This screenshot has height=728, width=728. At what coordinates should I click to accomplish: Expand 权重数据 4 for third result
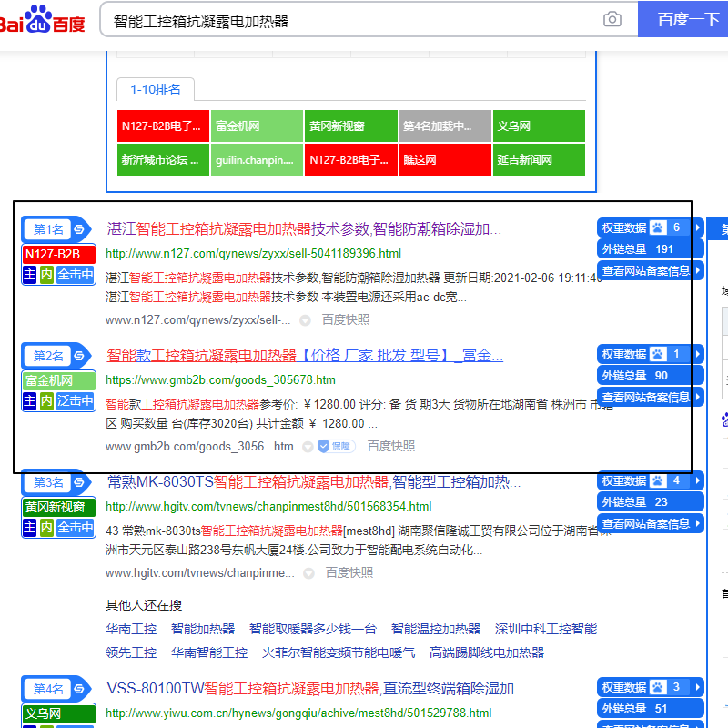pos(650,480)
